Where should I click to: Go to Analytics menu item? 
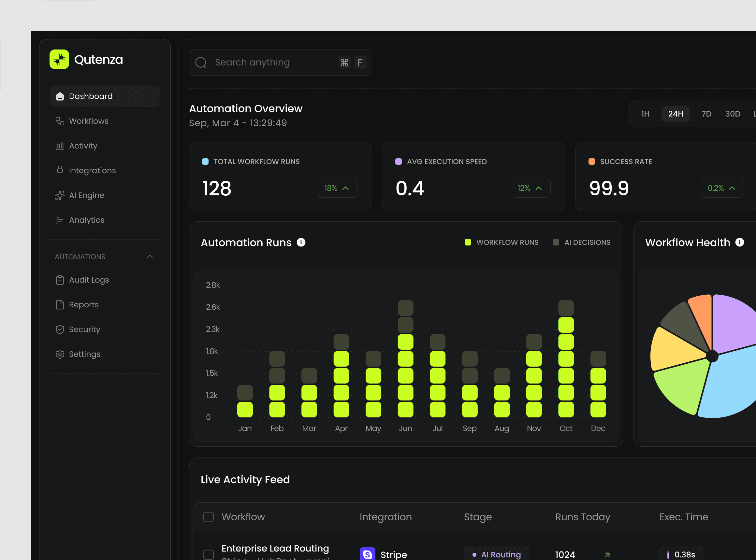tap(105, 220)
